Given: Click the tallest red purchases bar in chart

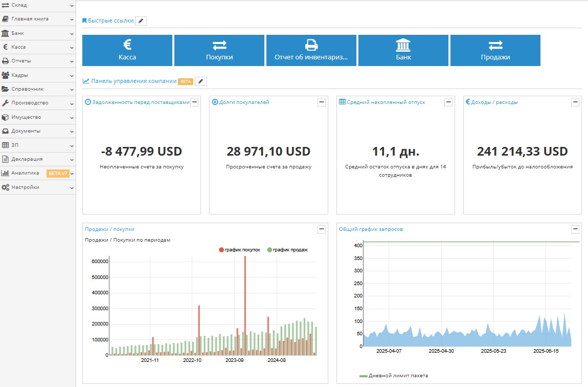Looking at the screenshot, I should tap(245, 307).
